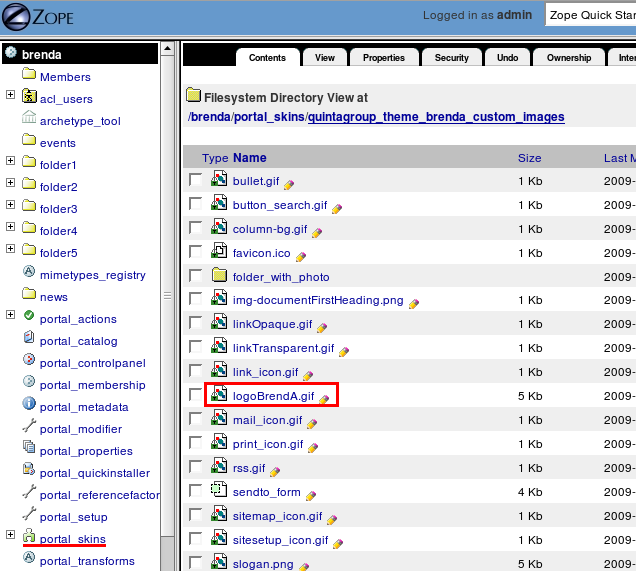Open the Zope Quick Start dropdown
The width and height of the screenshot is (636, 571).
pyautogui.click(x=591, y=15)
